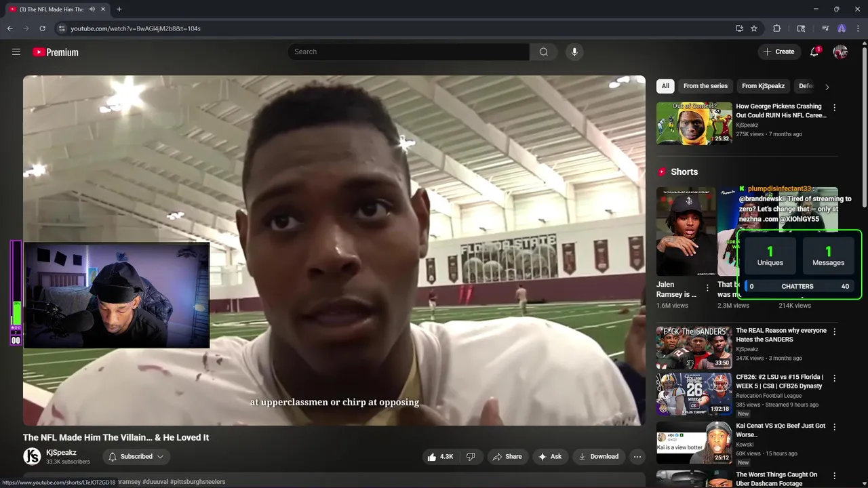This screenshot has width=868, height=488.
Task: Open the side panel search icon in toolbar
Action: coord(801,28)
